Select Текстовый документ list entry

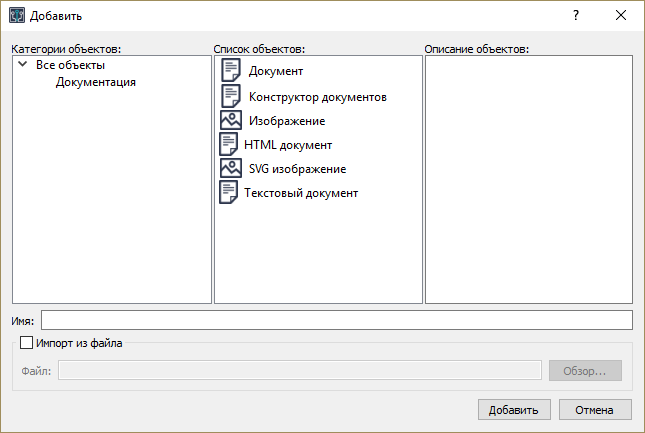tap(301, 192)
